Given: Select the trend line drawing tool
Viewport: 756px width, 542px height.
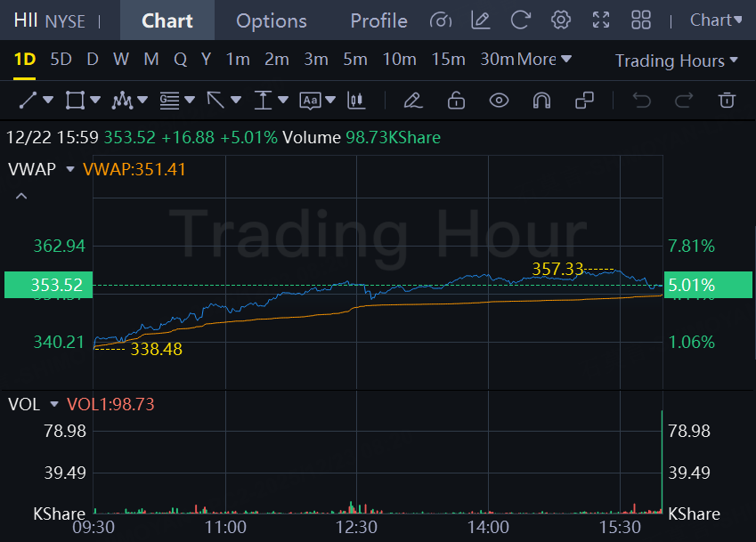Looking at the screenshot, I should 28,101.
